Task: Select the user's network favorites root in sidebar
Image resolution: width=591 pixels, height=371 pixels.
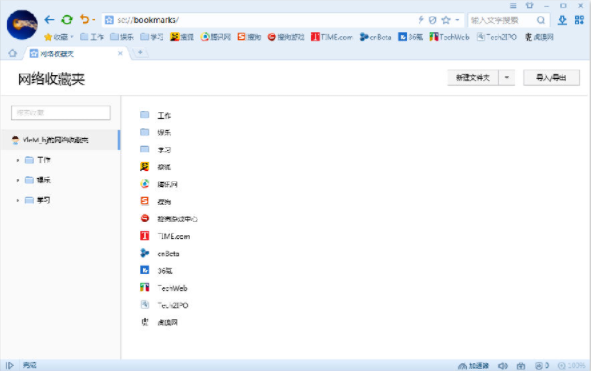Action: point(60,140)
